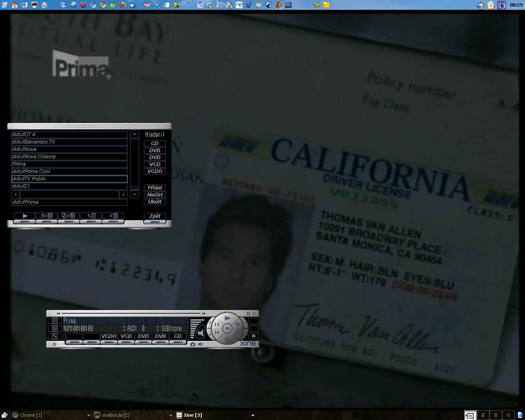Skip to previous entry on xine control
The height and width of the screenshot is (420, 525).
pos(217,332)
